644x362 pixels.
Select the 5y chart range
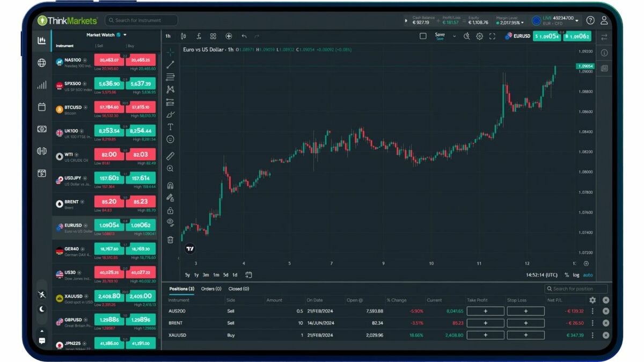tap(187, 275)
